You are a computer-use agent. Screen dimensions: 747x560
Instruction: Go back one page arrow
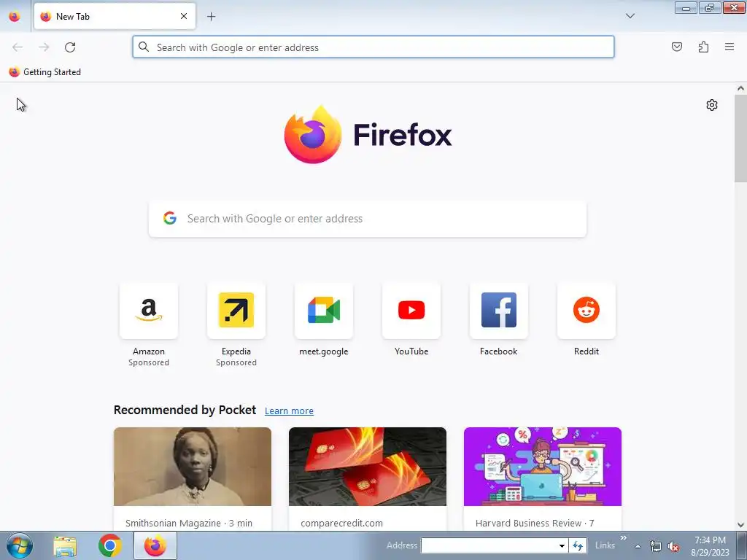(18, 47)
